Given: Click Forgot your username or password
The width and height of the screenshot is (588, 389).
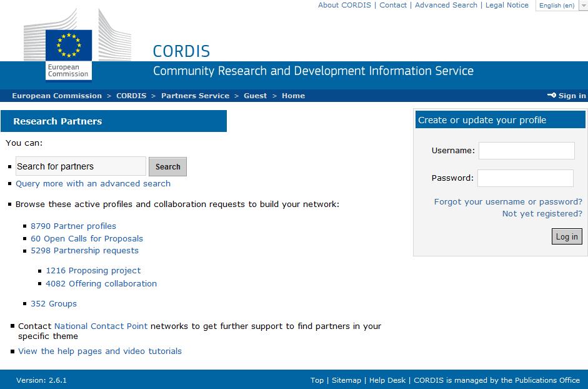Looking at the screenshot, I should pyautogui.click(x=508, y=201).
